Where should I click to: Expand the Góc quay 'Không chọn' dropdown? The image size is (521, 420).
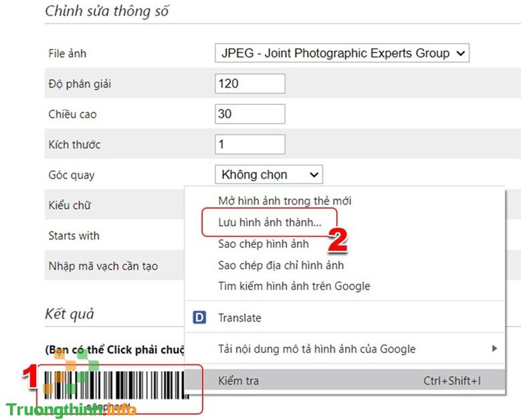[x=269, y=175]
